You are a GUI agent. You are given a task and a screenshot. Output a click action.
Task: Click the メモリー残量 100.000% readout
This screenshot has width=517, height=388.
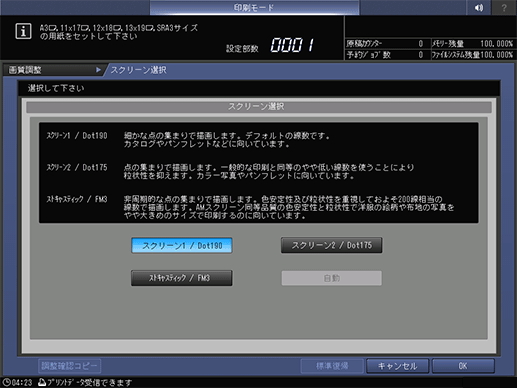[473, 44]
